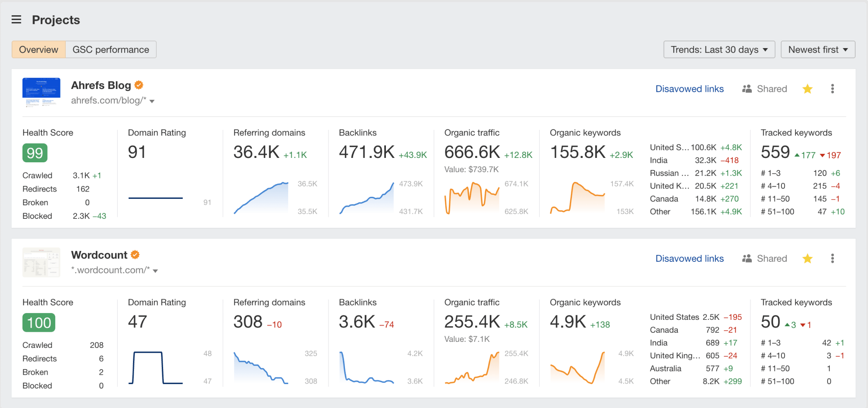Toggle the favorite star for Wordcount

pyautogui.click(x=808, y=259)
